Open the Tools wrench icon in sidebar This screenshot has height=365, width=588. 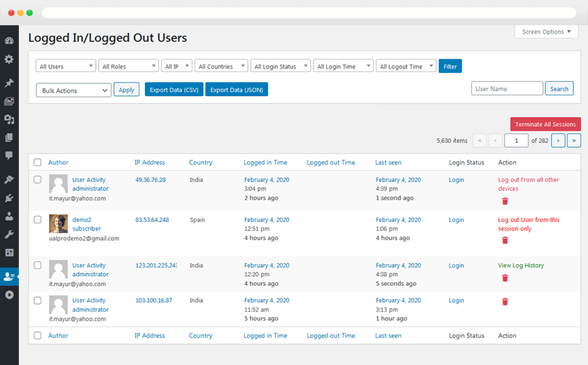(x=9, y=234)
